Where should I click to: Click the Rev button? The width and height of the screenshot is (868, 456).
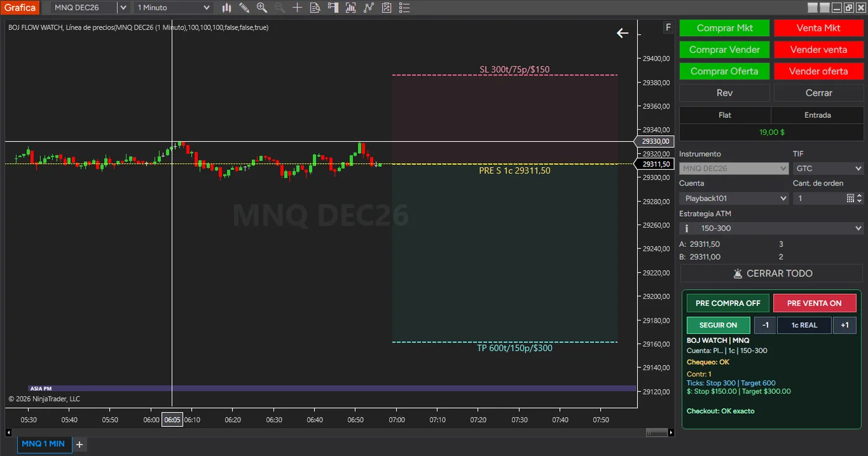click(725, 92)
